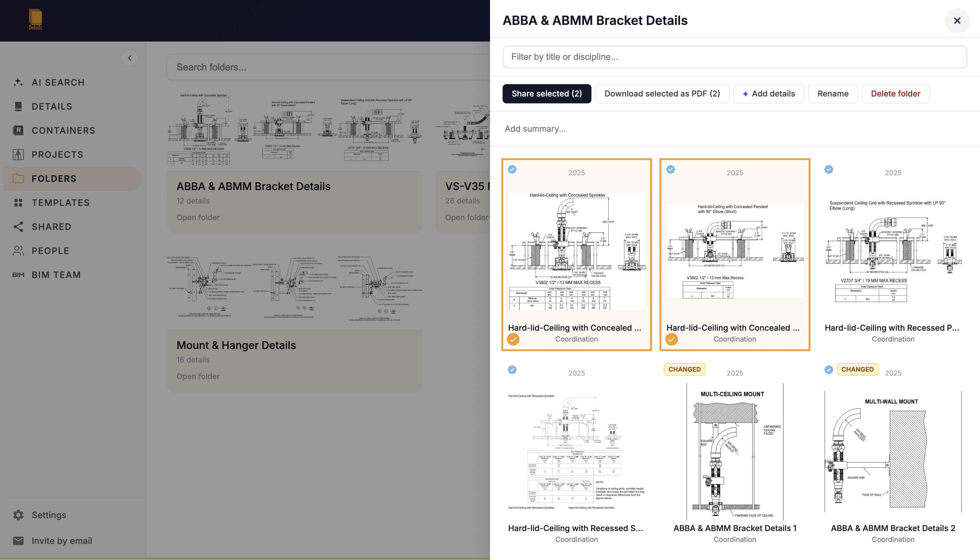Click verified badge on Hard-lid-Ceiling with Recessed S card
The width and height of the screenshot is (980, 560).
click(512, 370)
